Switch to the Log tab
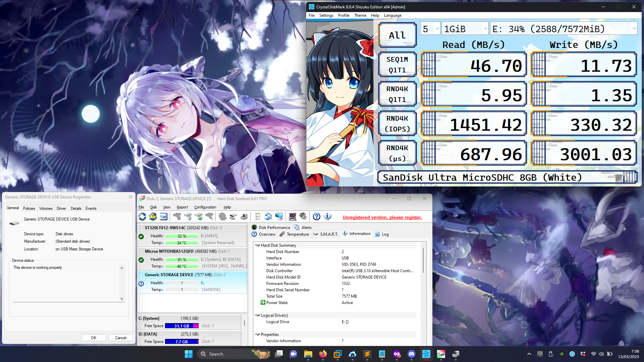The width and height of the screenshot is (644, 362). click(382, 234)
